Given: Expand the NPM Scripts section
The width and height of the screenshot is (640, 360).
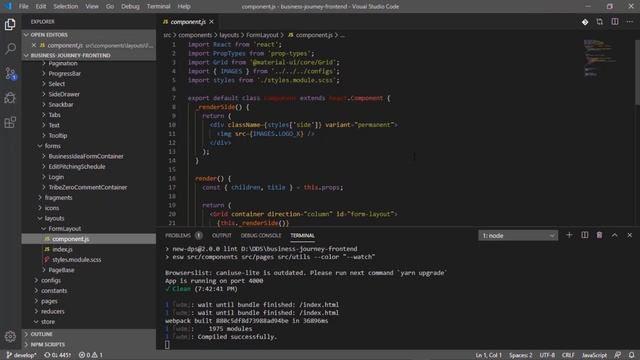Looking at the screenshot, I should point(89,344).
